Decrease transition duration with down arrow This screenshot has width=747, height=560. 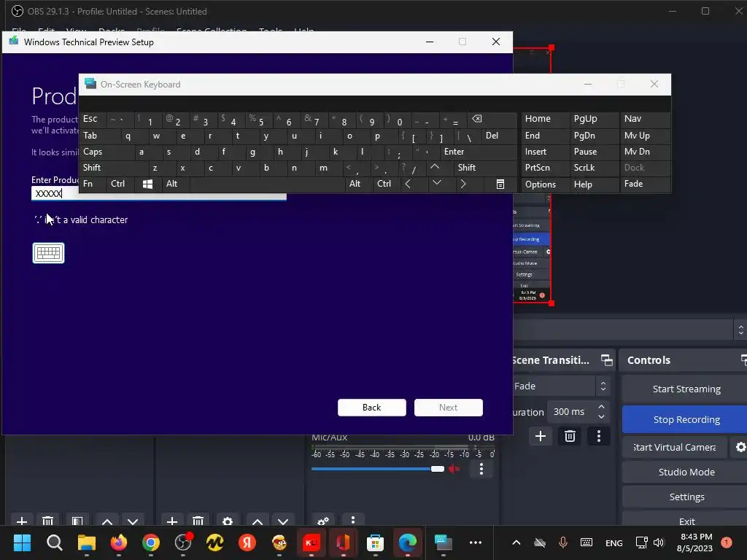pyautogui.click(x=601, y=417)
